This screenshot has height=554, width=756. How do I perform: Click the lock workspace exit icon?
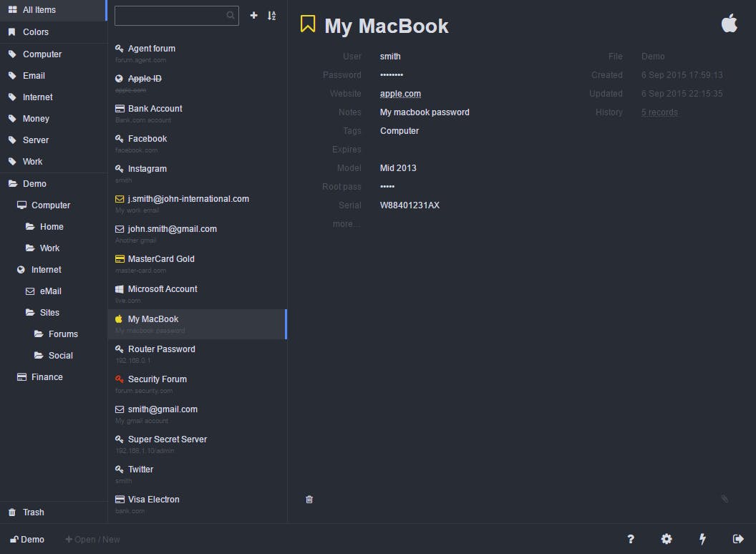click(737, 539)
